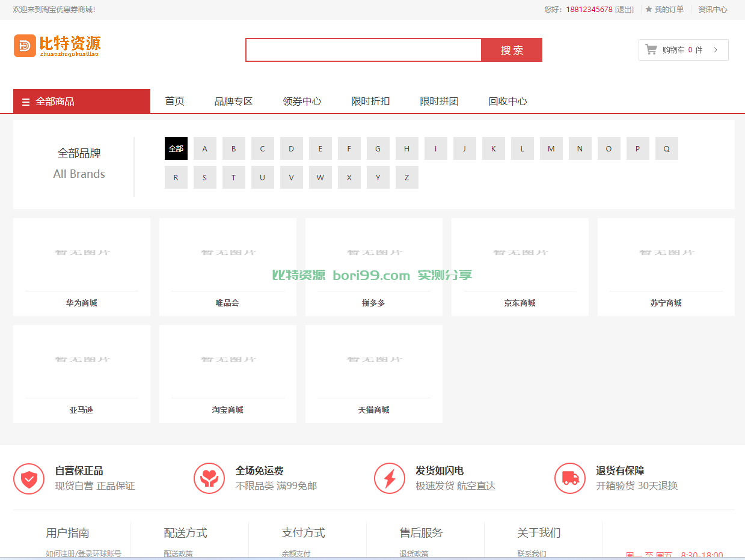The width and height of the screenshot is (745, 560).
Task: Click the 支付方式 footer heading
Action: pos(304,533)
